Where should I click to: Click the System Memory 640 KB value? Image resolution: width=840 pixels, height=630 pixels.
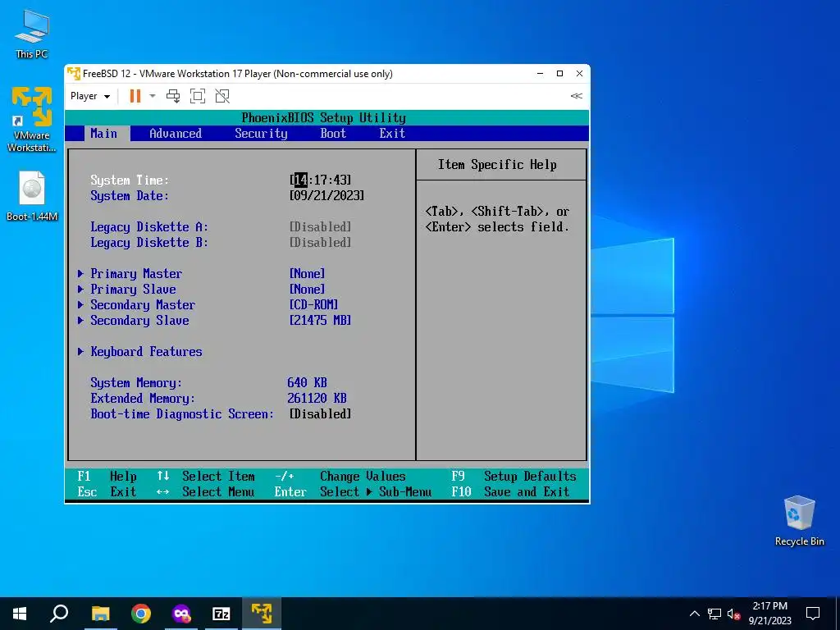pyautogui.click(x=307, y=382)
